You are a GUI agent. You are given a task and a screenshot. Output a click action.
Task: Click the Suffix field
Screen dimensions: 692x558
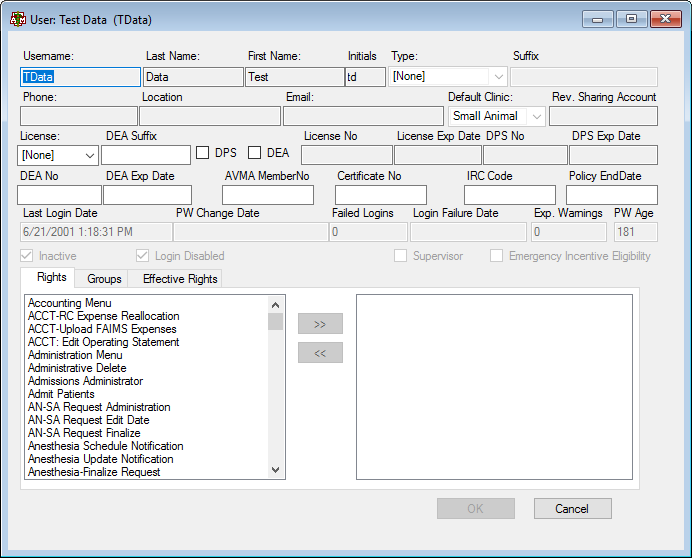pyautogui.click(x=584, y=77)
